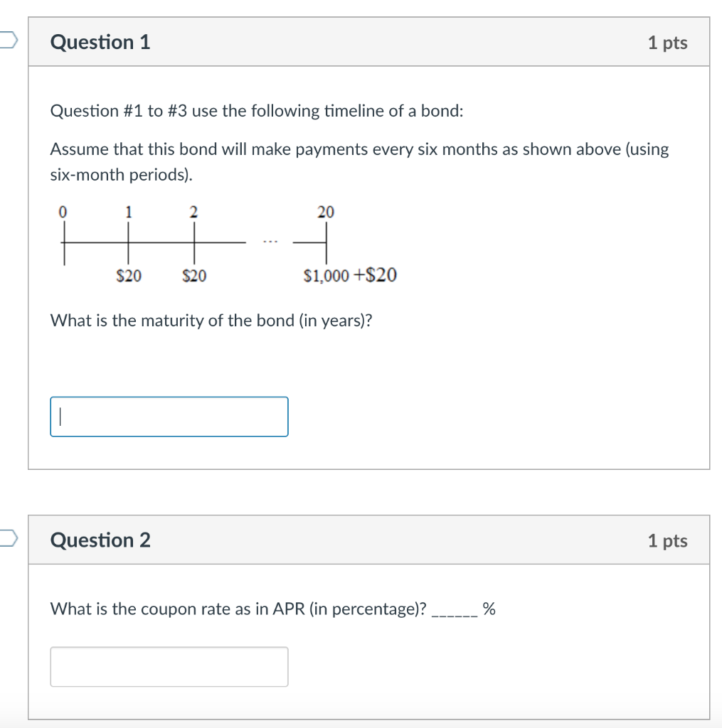Click the maturity answer input field
The width and height of the screenshot is (722, 728).
[x=169, y=416]
